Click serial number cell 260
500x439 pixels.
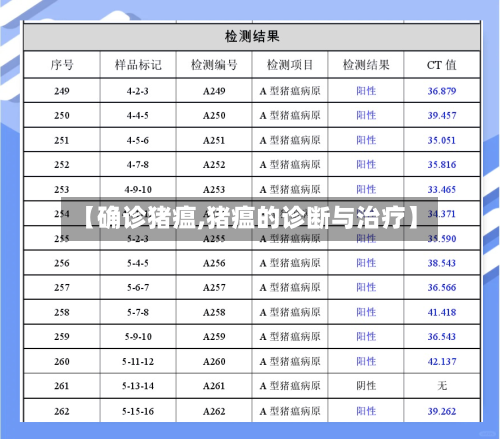click(62, 361)
